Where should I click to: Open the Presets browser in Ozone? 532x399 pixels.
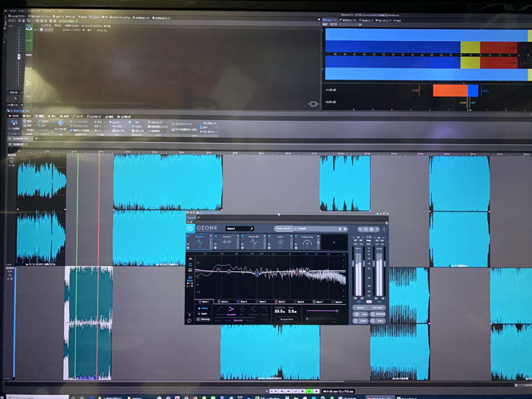301,228
